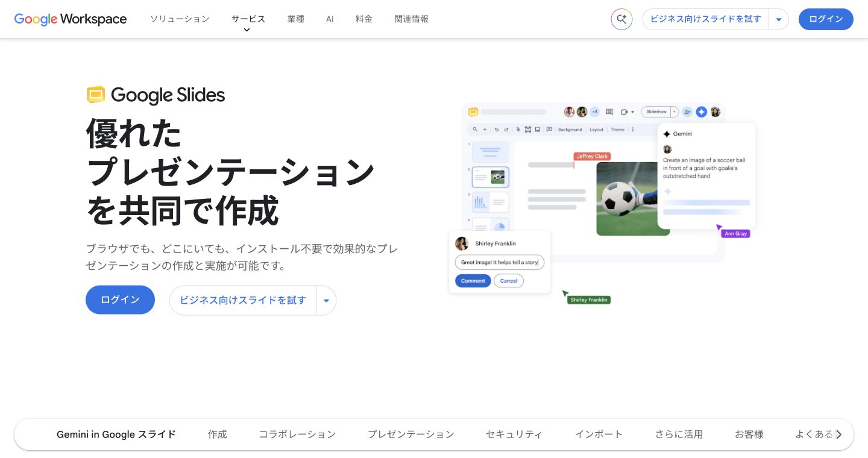
Task: Click the Great image comment field
Action: pyautogui.click(x=499, y=262)
